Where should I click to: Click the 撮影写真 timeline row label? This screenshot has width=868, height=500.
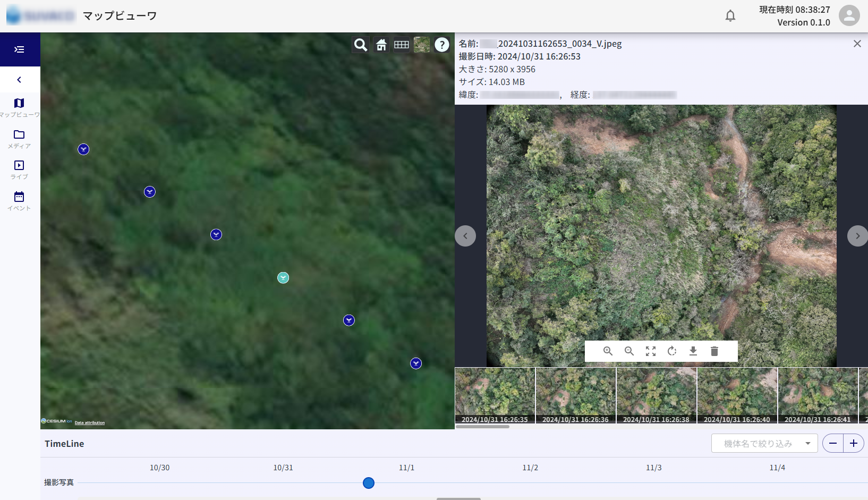(59, 482)
